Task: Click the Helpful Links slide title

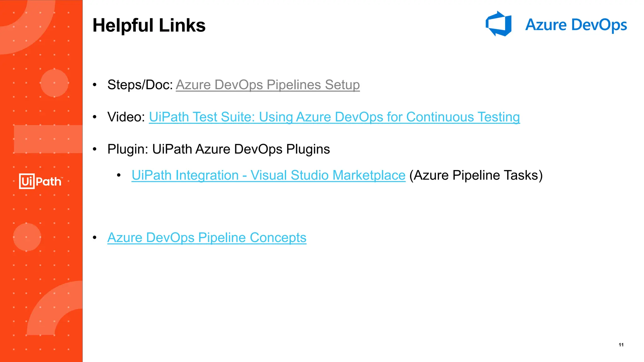Action: click(x=149, y=25)
